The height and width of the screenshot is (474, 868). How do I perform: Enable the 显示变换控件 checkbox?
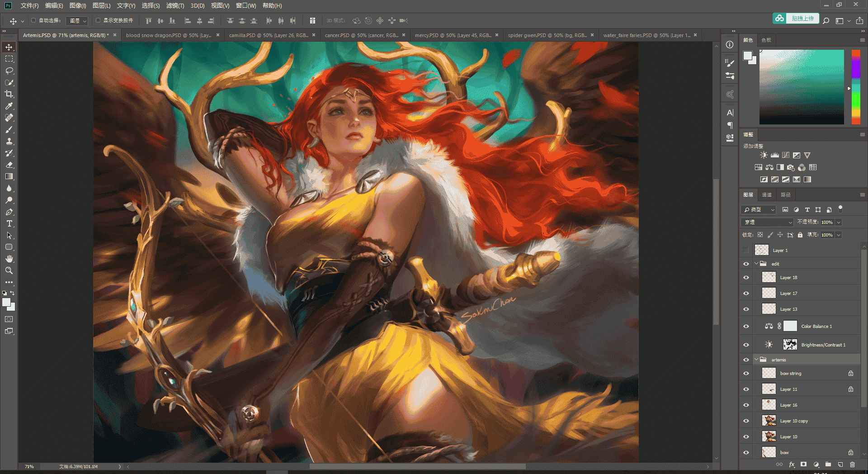pos(98,20)
